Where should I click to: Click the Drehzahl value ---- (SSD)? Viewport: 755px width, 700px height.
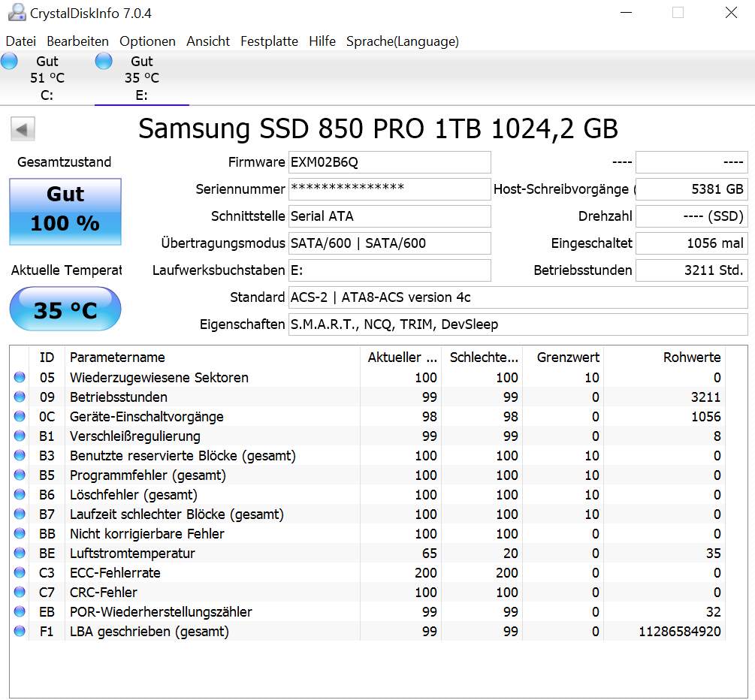tap(692, 216)
